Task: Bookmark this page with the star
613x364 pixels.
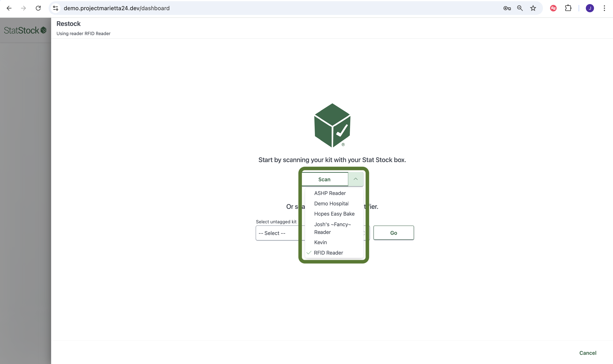Action: [533, 8]
